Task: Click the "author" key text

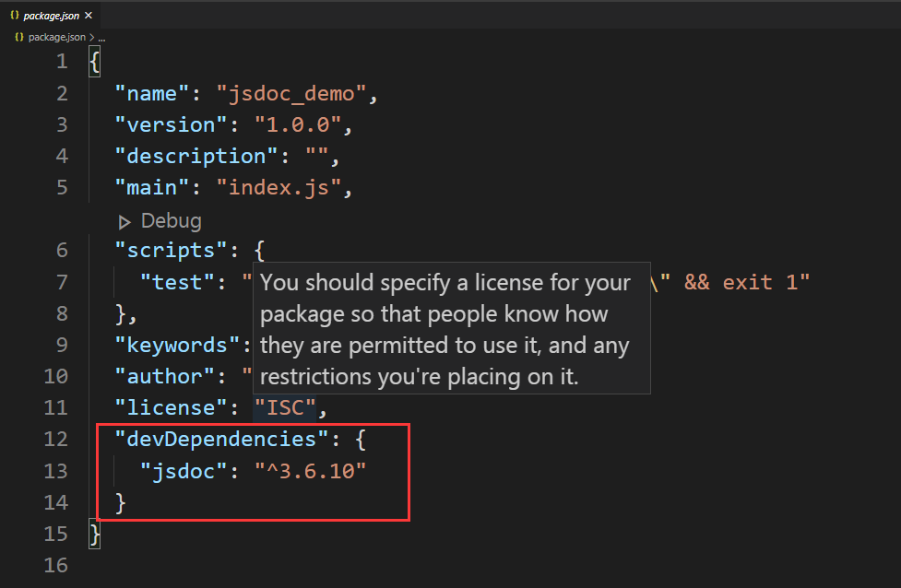Action: [164, 376]
